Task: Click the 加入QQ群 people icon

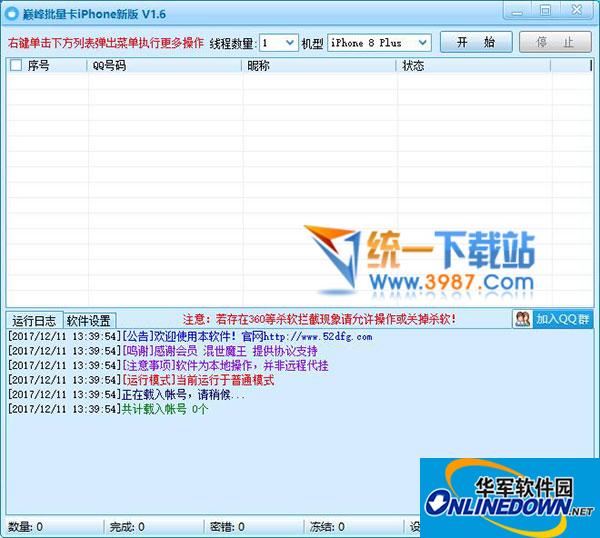Action: click(522, 319)
